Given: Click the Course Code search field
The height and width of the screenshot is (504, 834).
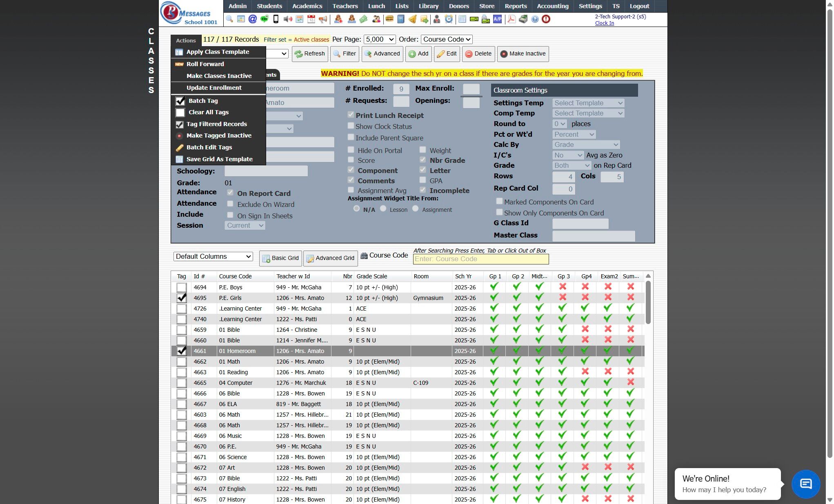Looking at the screenshot, I should (x=480, y=259).
